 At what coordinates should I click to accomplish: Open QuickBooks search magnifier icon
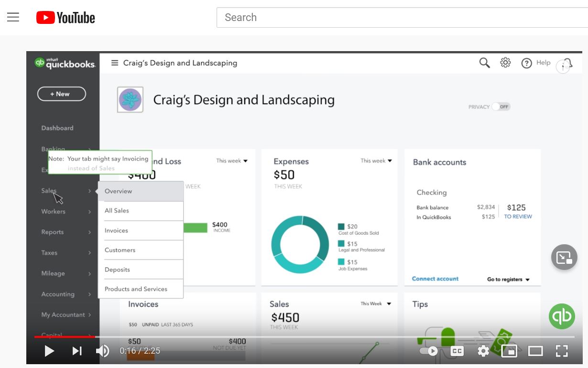coord(485,63)
